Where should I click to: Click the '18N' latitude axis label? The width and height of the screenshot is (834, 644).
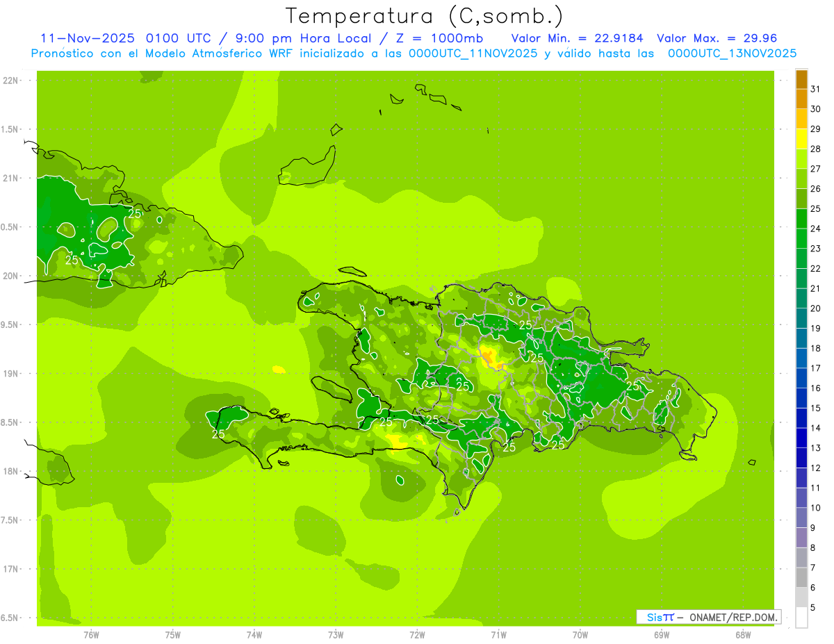coord(10,471)
